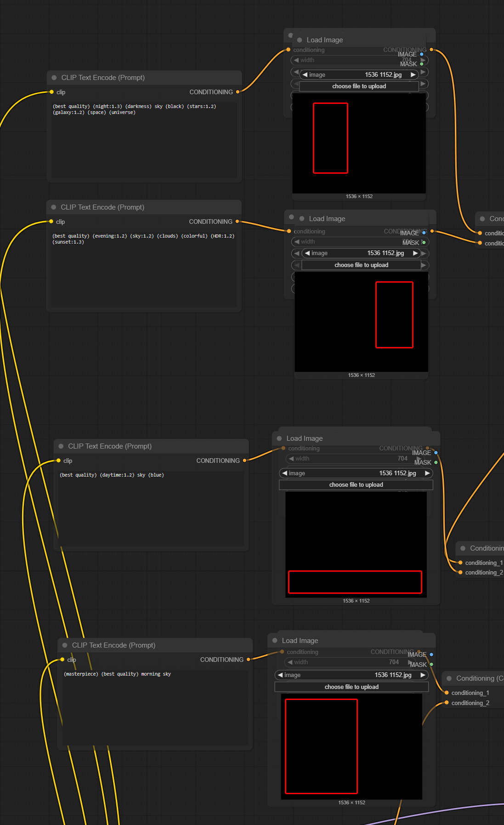Screen dimensions: 504x825
Task: Click IMAGE output socket on topmost Load Image
Action: [422, 54]
